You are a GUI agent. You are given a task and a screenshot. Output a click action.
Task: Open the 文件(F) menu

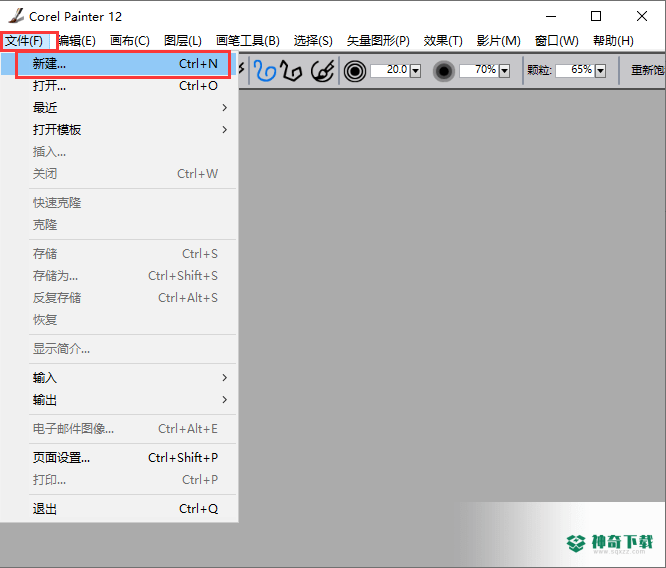point(24,41)
